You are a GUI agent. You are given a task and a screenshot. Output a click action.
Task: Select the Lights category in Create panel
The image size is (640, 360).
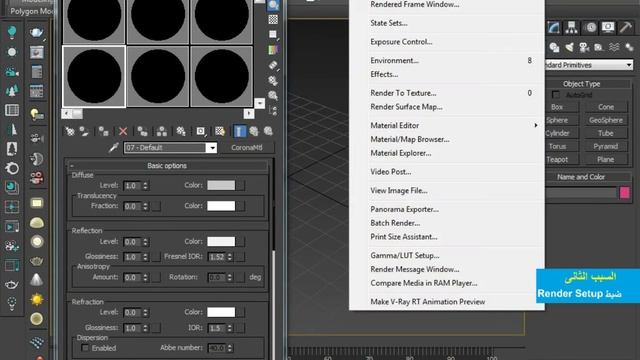(x=569, y=47)
